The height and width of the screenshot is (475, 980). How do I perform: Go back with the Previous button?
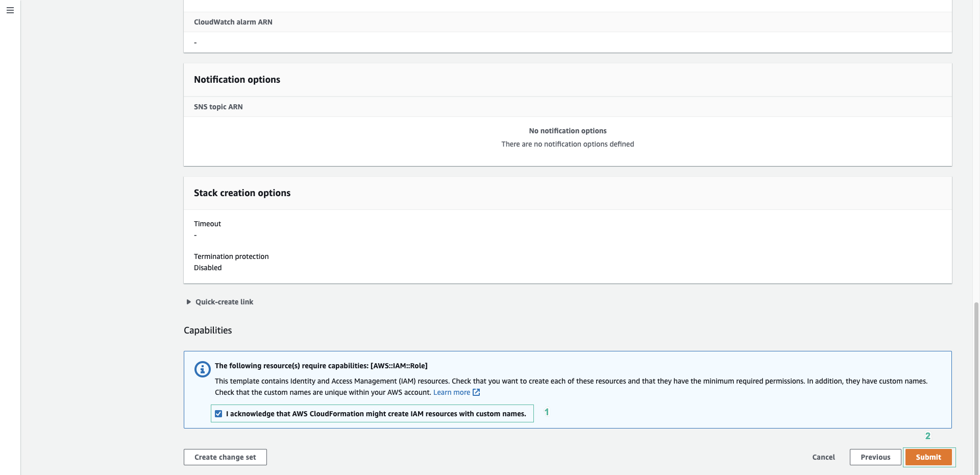875,457
